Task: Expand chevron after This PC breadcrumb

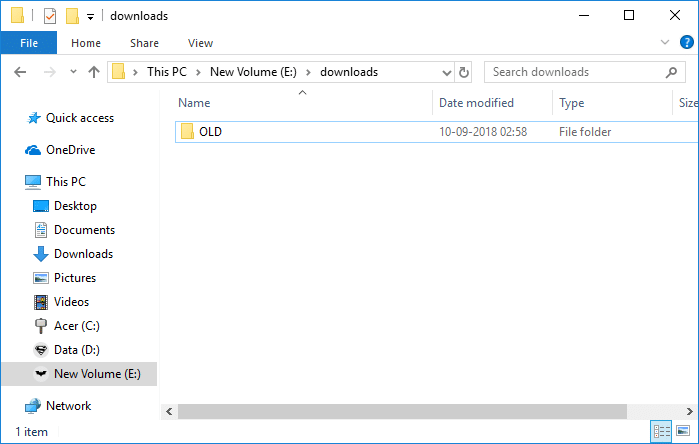Action: (198, 72)
